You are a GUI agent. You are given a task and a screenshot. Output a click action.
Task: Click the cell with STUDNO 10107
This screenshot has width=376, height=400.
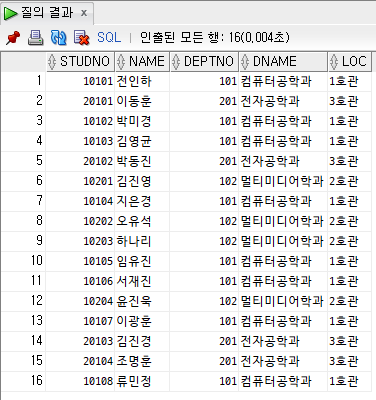[x=80, y=321]
